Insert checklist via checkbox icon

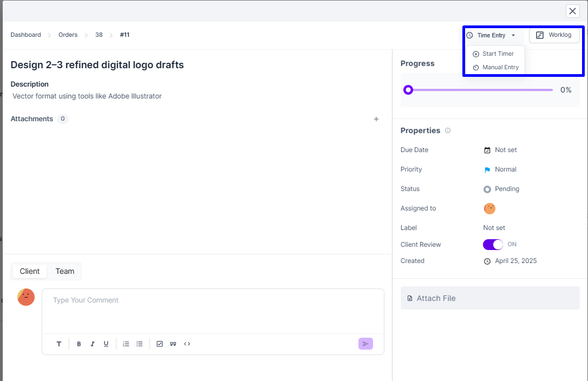(x=160, y=344)
